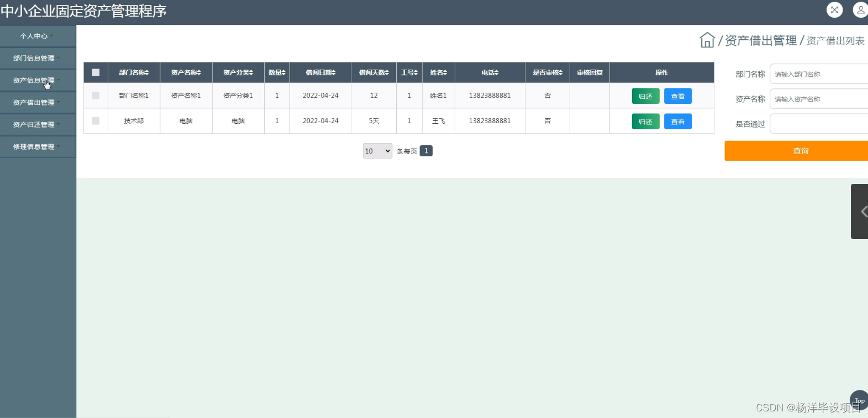
Task: Select page 1 in pagination
Action: (x=426, y=151)
